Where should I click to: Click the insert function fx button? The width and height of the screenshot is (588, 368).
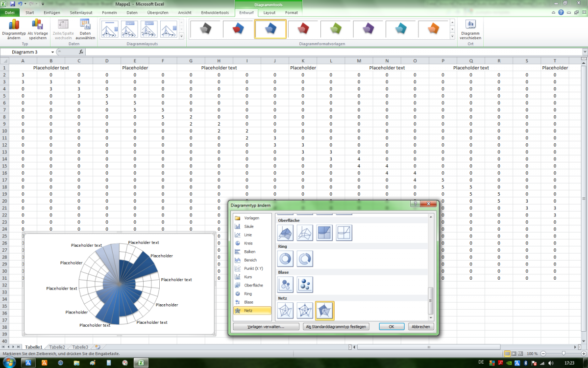click(x=81, y=52)
